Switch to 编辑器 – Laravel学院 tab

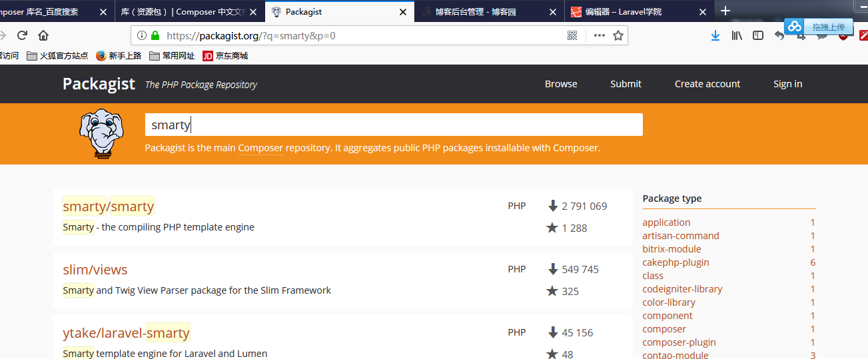(x=640, y=11)
